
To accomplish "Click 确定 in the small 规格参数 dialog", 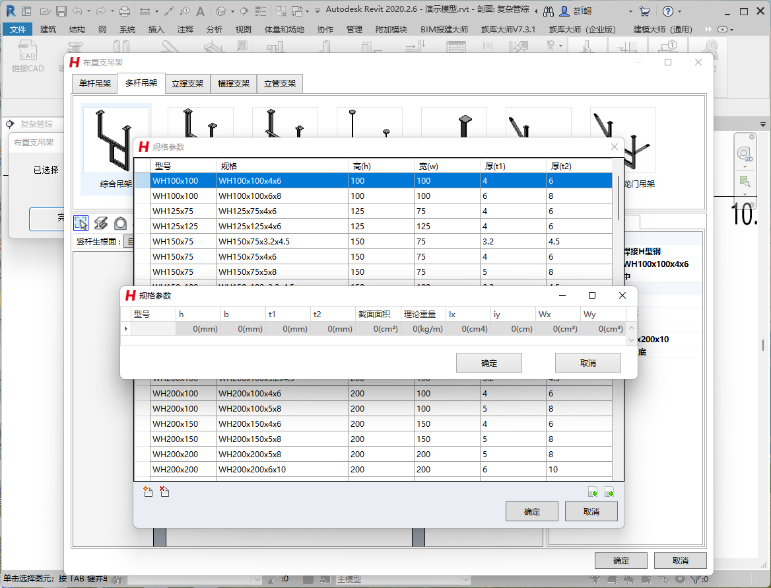I will (x=488, y=363).
